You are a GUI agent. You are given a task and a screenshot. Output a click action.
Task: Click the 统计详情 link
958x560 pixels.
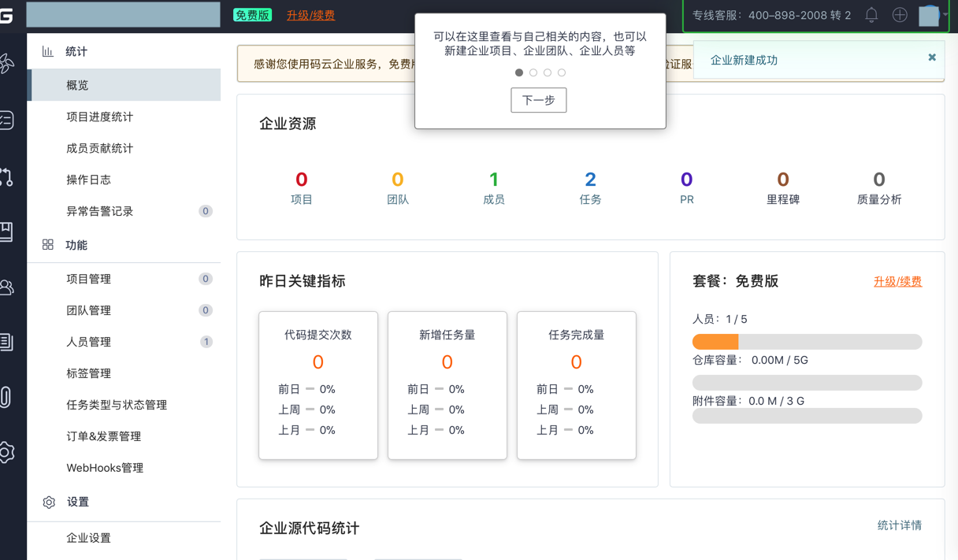point(899,525)
